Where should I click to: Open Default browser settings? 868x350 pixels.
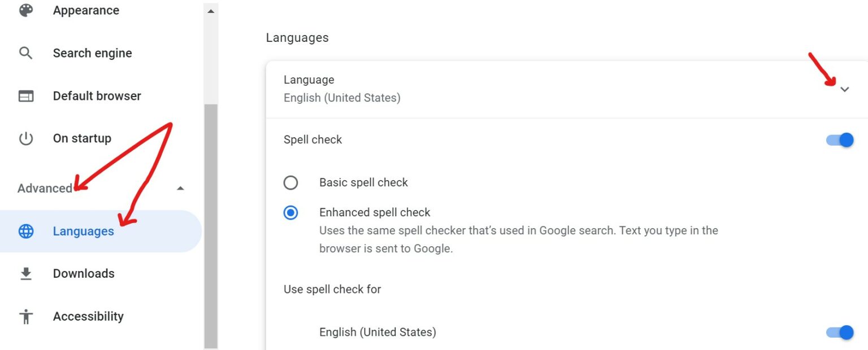pos(97,95)
